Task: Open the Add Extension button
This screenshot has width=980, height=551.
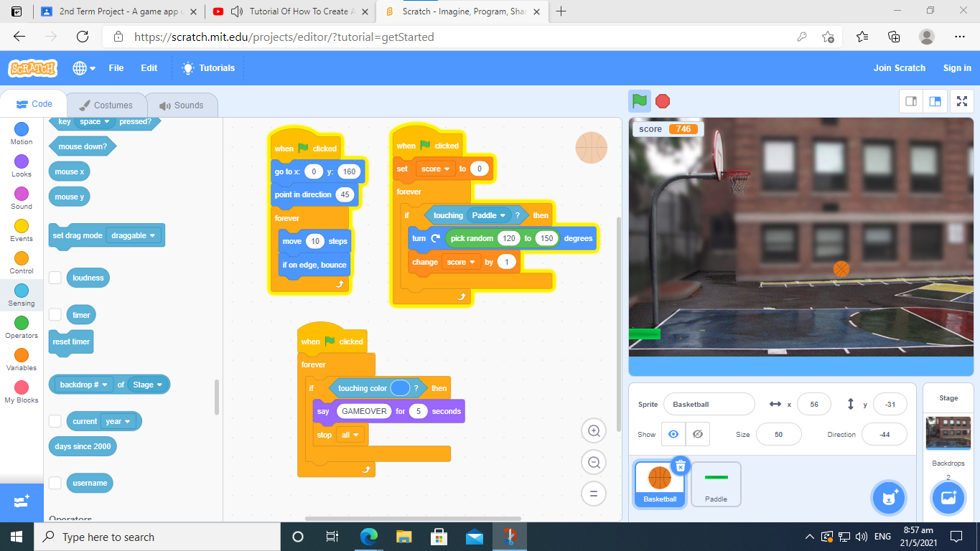Action: (22, 501)
